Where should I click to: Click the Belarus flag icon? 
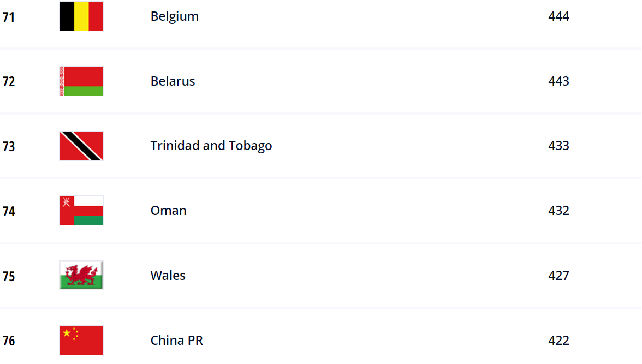[x=81, y=81]
